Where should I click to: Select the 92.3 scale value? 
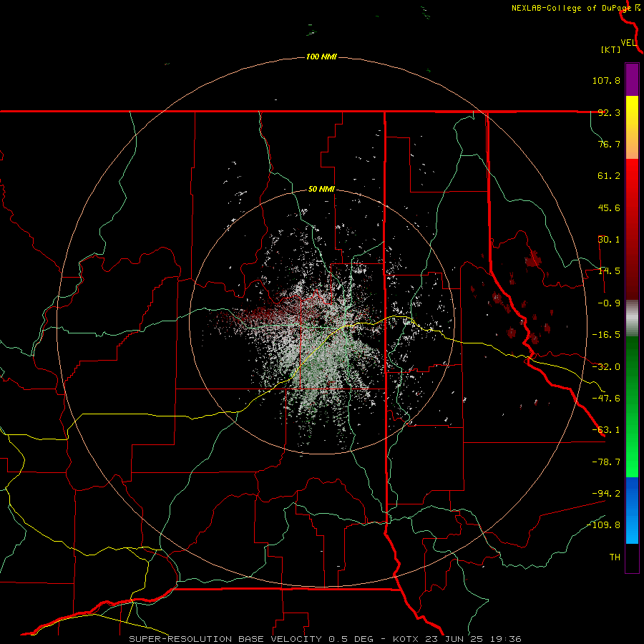pos(609,112)
